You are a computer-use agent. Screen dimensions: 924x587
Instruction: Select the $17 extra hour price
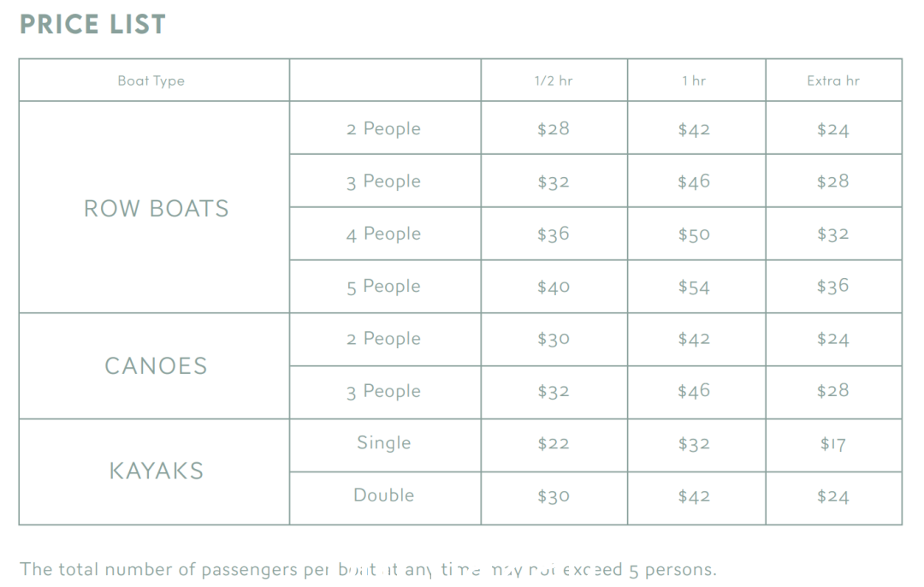pyautogui.click(x=832, y=444)
